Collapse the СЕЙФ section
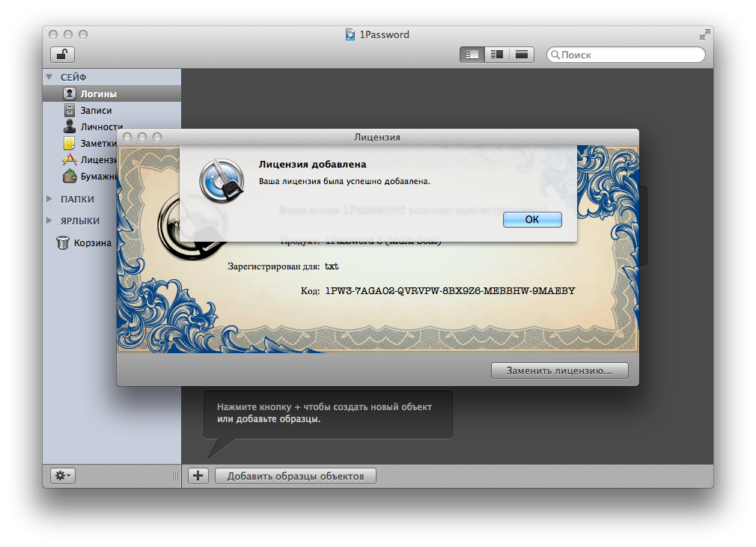 pyautogui.click(x=49, y=77)
